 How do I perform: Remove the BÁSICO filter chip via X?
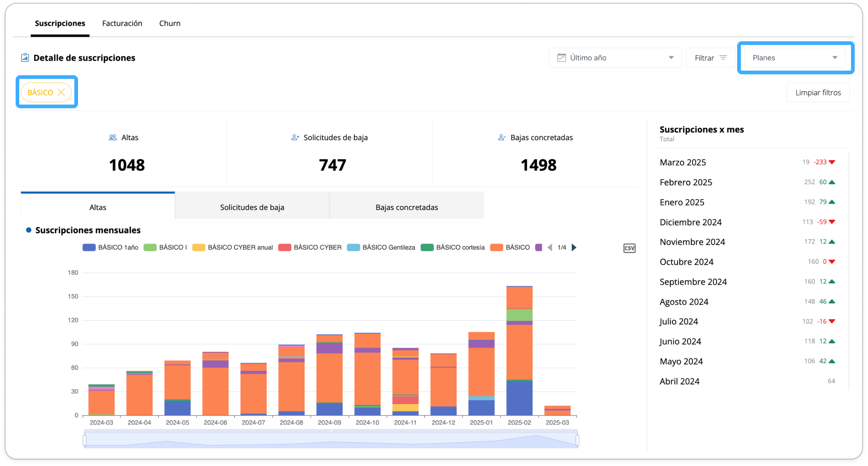[x=61, y=92]
